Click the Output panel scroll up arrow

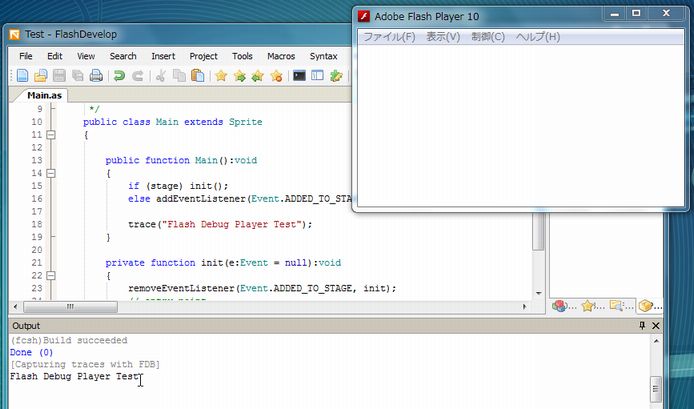tap(656, 341)
